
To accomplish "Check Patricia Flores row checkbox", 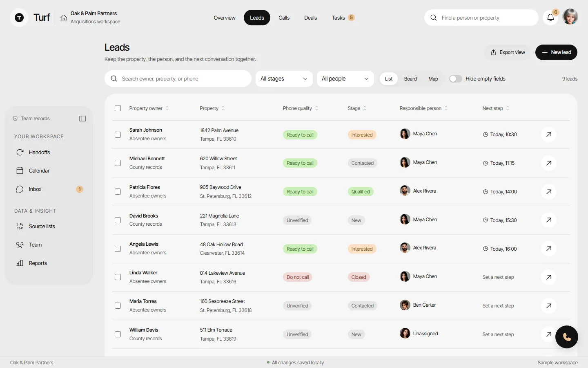I will tap(118, 191).
